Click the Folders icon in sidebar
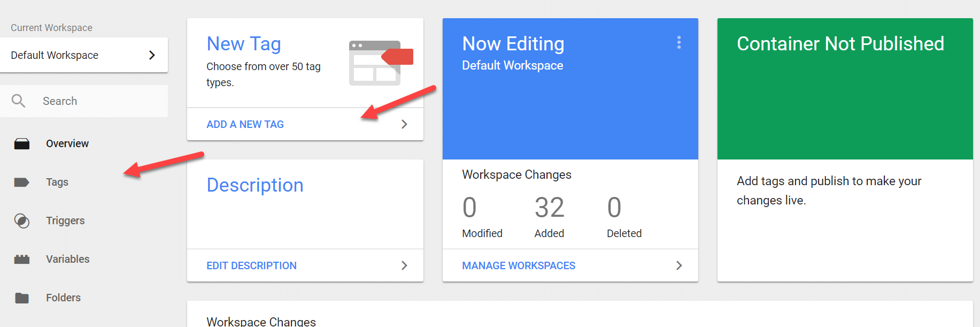The height and width of the screenshot is (327, 980). click(22, 298)
